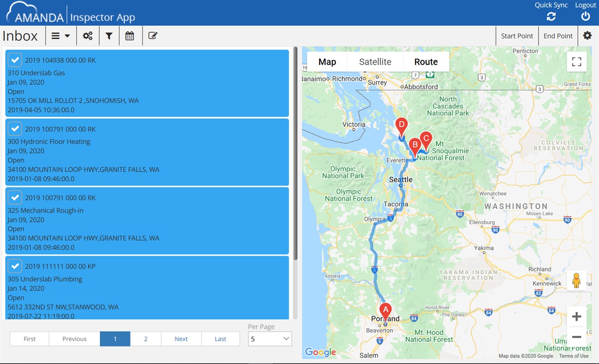Screen dimensions: 599x364
Task: Click the Google logo on the map
Action: click(x=320, y=352)
